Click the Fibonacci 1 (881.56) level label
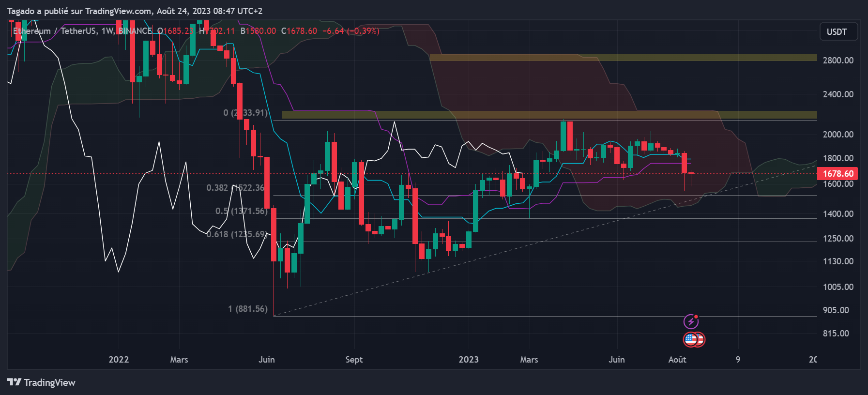Viewport: 868px width, 395px height. [248, 309]
